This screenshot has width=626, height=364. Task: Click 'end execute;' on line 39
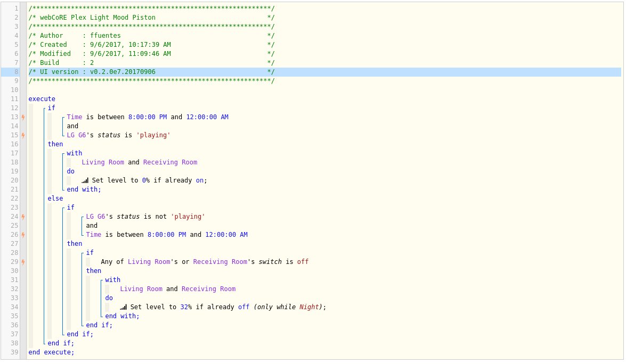(x=51, y=353)
